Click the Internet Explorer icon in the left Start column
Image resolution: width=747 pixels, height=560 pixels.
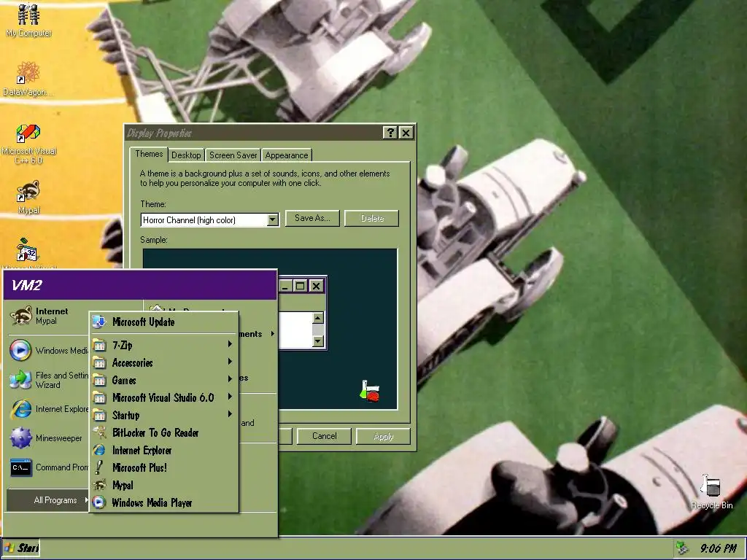coord(20,409)
